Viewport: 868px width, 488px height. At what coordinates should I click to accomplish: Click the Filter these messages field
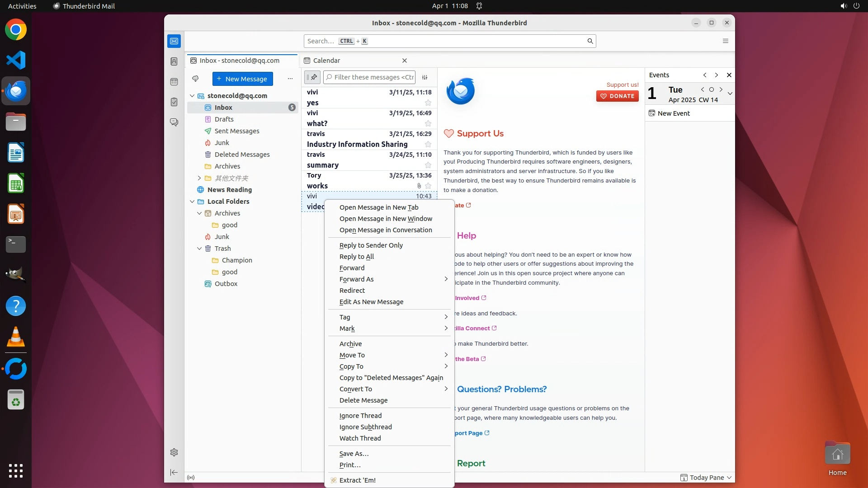373,77
